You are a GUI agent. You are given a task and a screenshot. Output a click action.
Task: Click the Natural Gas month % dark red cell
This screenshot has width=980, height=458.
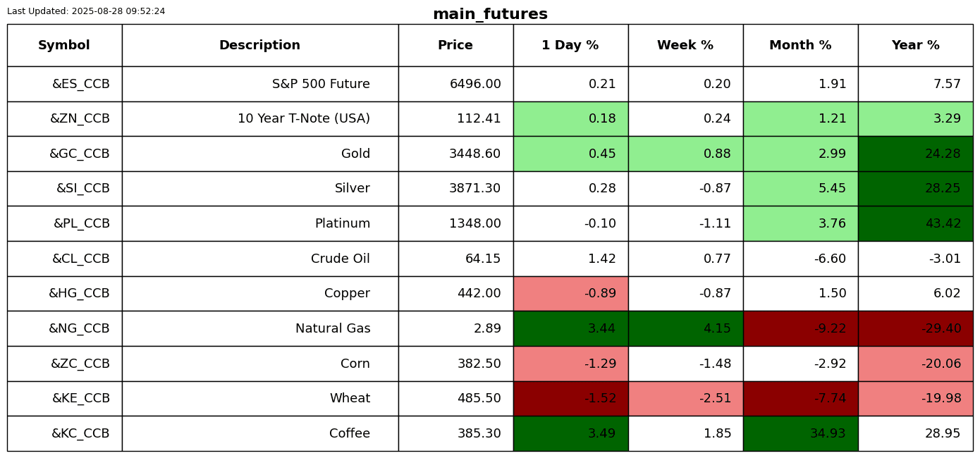pyautogui.click(x=800, y=329)
